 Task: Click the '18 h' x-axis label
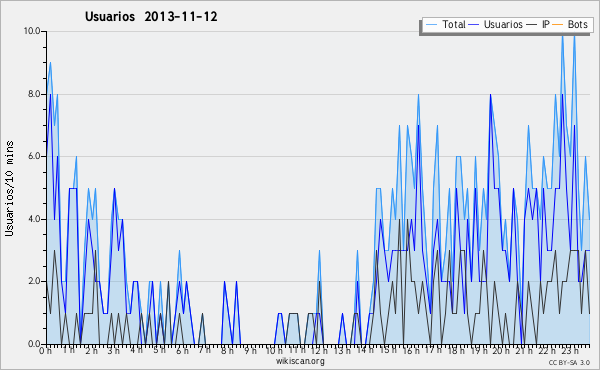coord(456,350)
